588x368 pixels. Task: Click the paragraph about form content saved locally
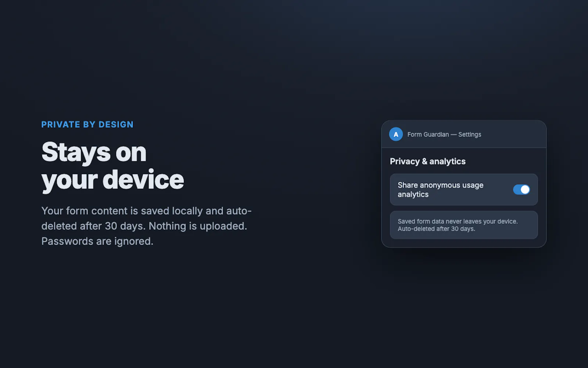(146, 226)
